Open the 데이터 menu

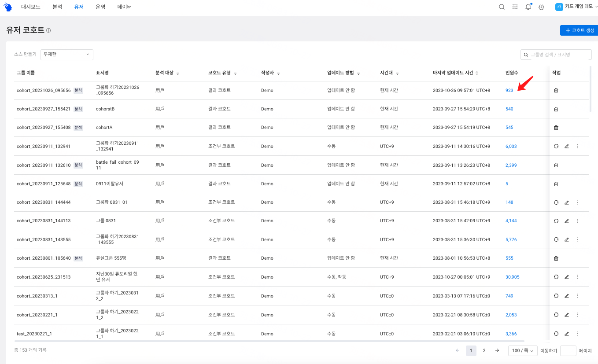pos(125,7)
